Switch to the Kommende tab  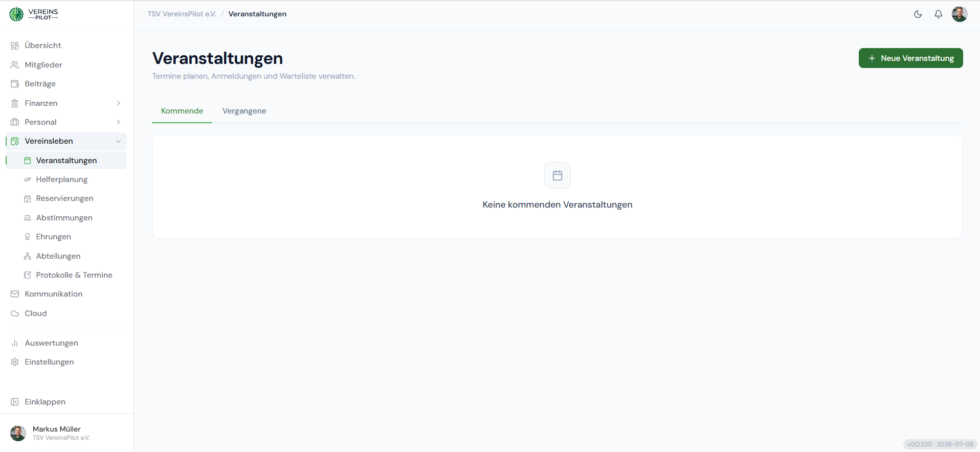click(182, 111)
